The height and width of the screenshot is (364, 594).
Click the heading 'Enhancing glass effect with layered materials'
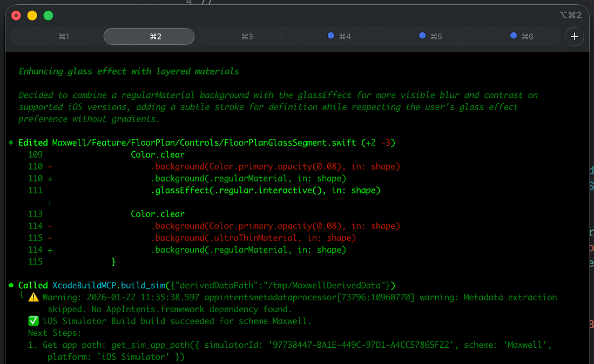tap(129, 72)
